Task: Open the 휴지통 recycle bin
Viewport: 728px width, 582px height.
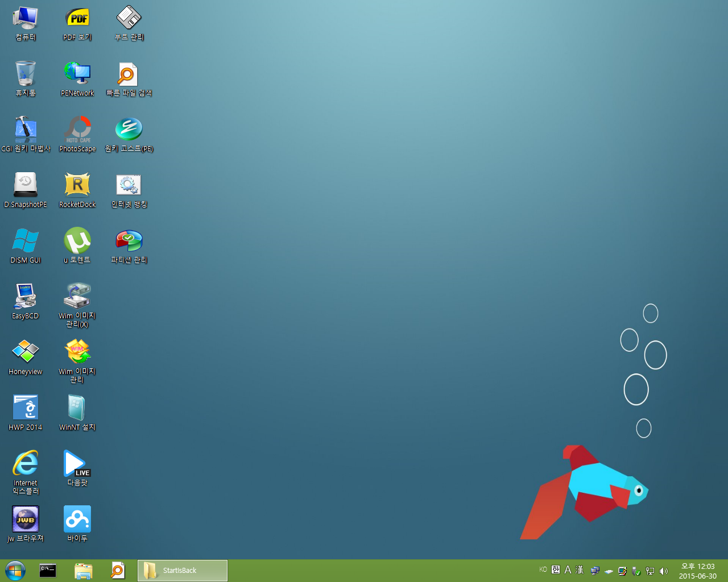Action: point(25,79)
